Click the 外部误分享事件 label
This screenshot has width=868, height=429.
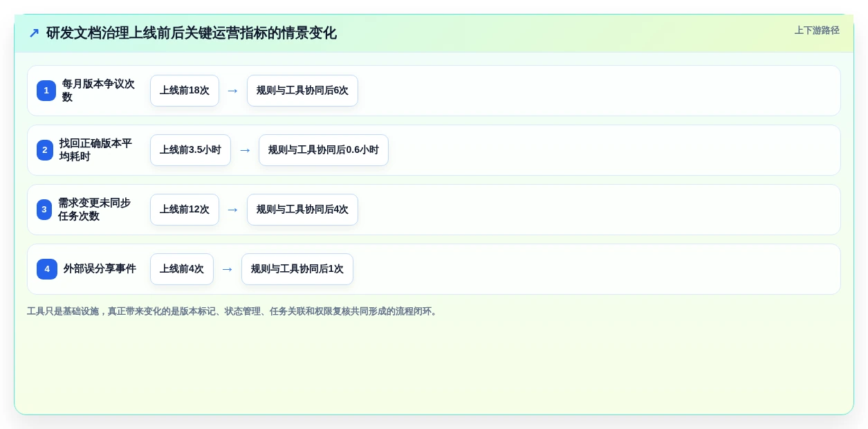point(100,269)
